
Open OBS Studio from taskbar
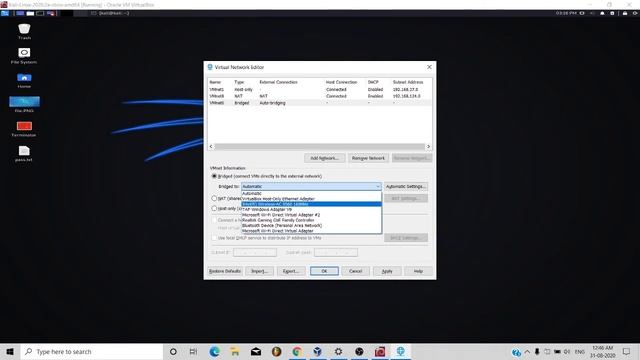pos(359,351)
